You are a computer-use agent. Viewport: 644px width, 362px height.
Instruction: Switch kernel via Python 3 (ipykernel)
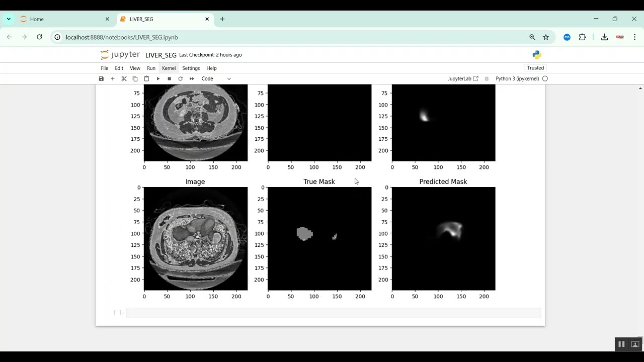[517, 78]
